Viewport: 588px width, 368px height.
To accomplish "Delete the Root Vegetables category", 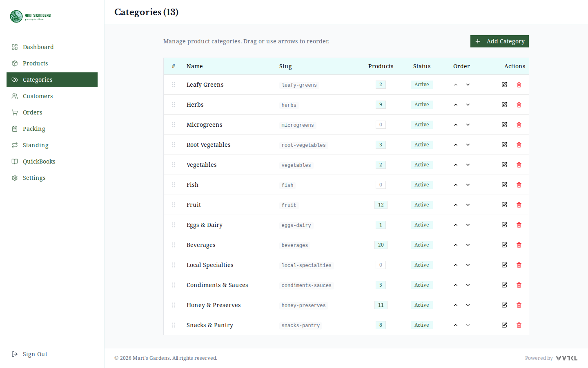I will (519, 145).
